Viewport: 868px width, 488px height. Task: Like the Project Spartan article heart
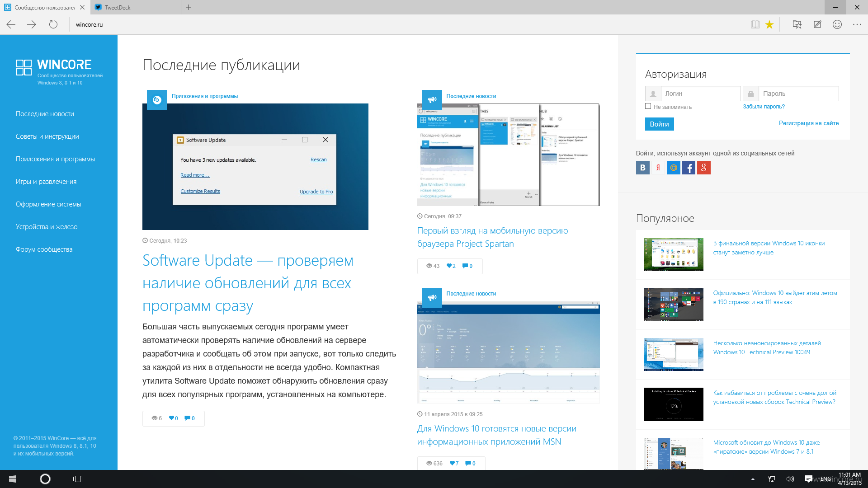[449, 266]
